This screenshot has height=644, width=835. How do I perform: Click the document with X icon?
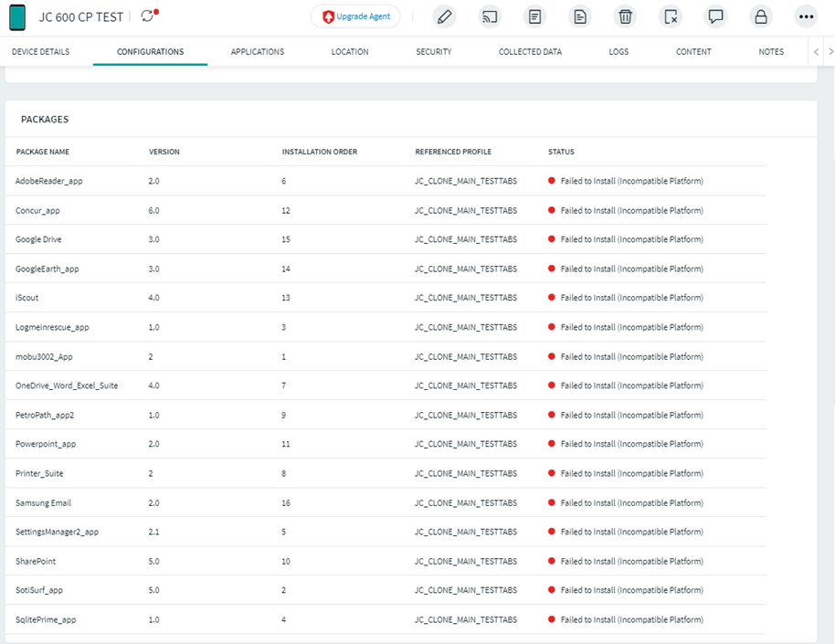point(671,16)
